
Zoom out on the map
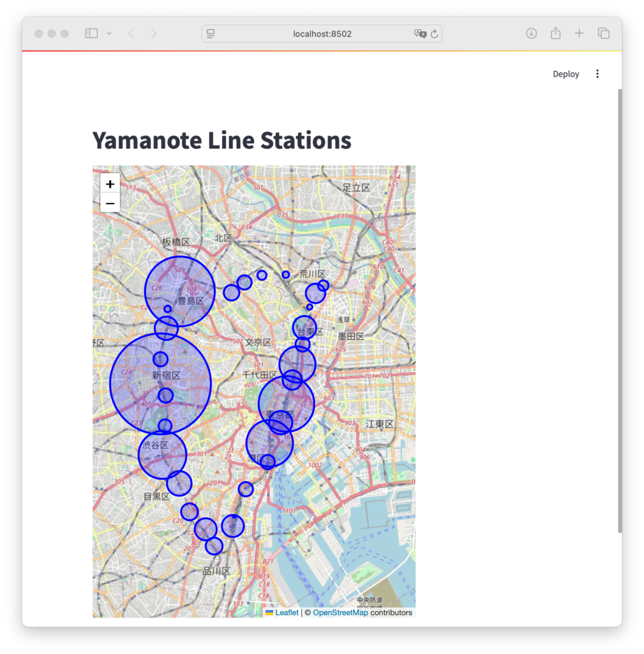tap(110, 203)
